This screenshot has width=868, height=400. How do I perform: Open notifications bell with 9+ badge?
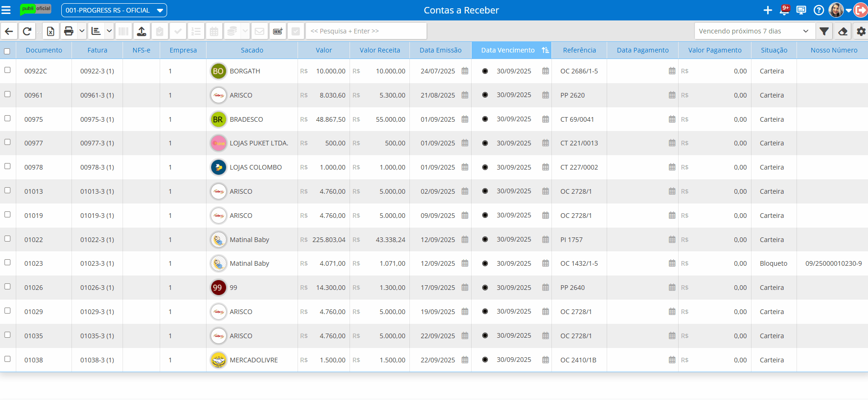pyautogui.click(x=784, y=10)
